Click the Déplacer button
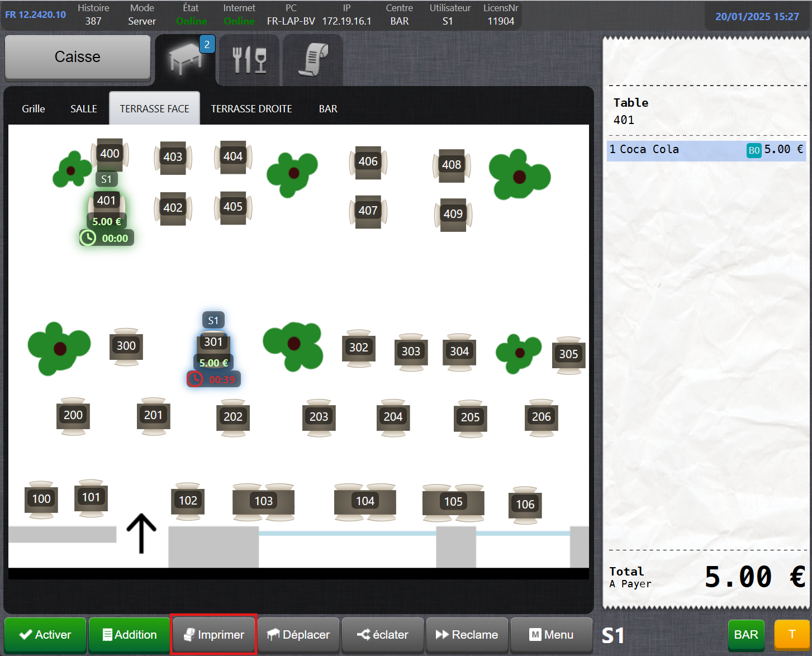 [298, 635]
